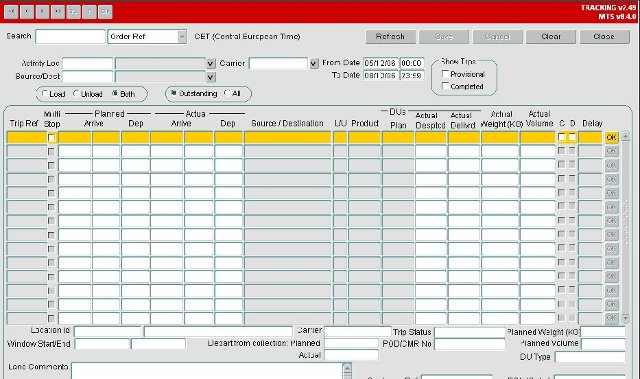Click the "Source / Destination" column header
The width and height of the screenshot is (640, 379).
coord(287,123)
